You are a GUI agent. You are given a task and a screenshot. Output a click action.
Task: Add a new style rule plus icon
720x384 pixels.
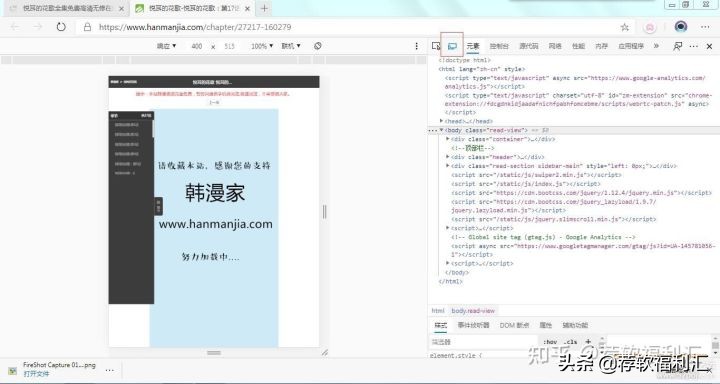click(588, 342)
